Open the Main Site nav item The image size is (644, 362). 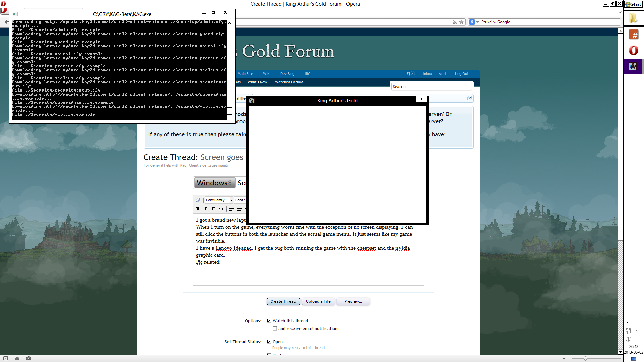[245, 74]
